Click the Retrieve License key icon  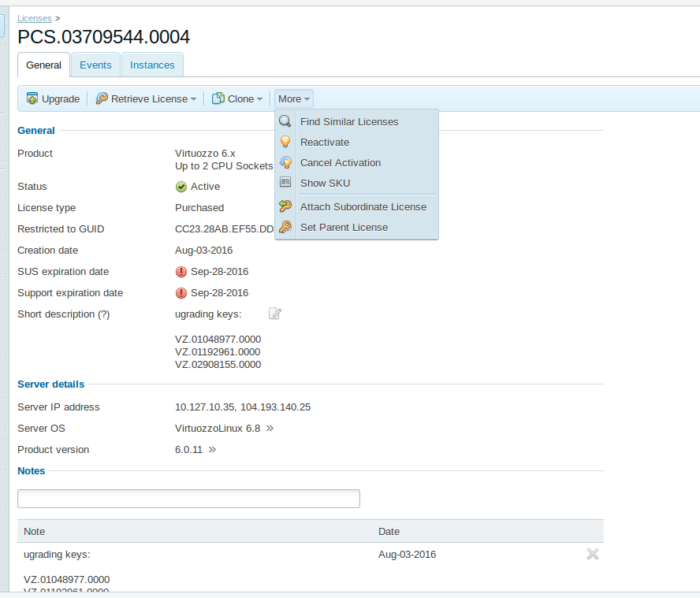click(x=102, y=98)
